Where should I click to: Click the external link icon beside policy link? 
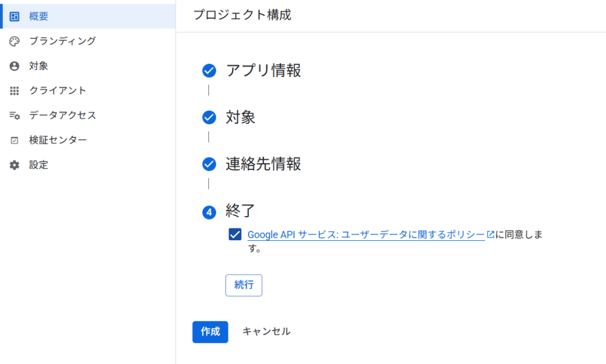(490, 234)
